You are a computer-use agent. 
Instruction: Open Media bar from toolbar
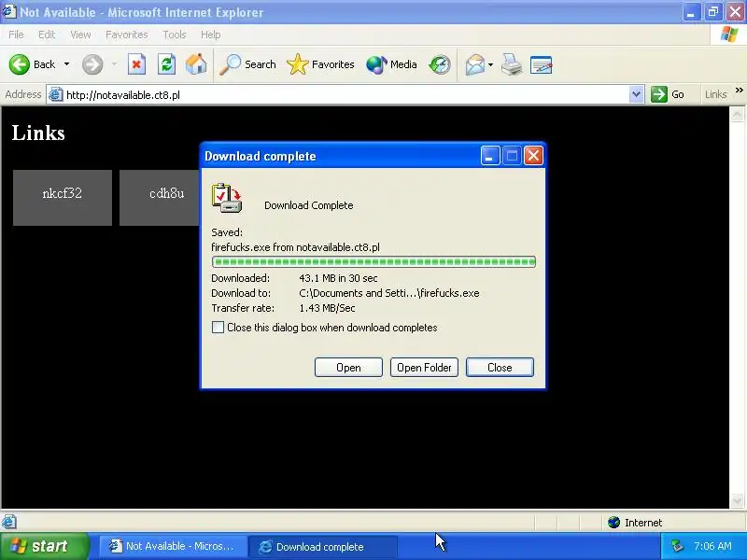click(x=391, y=64)
